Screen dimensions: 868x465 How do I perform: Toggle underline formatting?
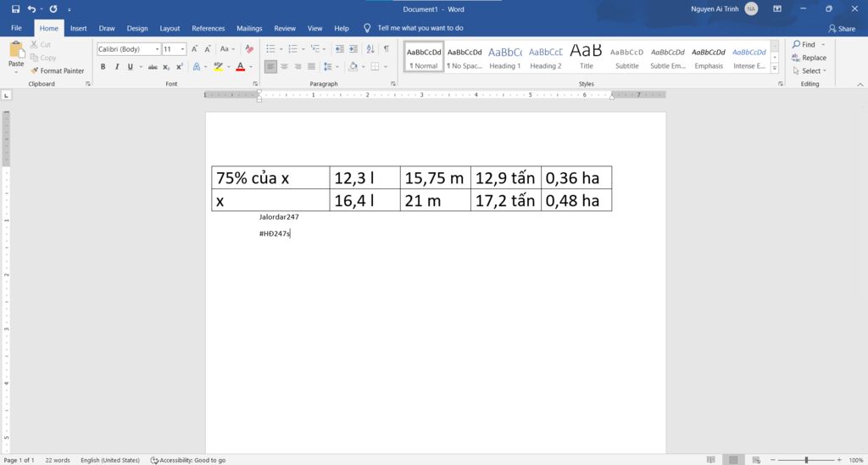[x=130, y=67]
